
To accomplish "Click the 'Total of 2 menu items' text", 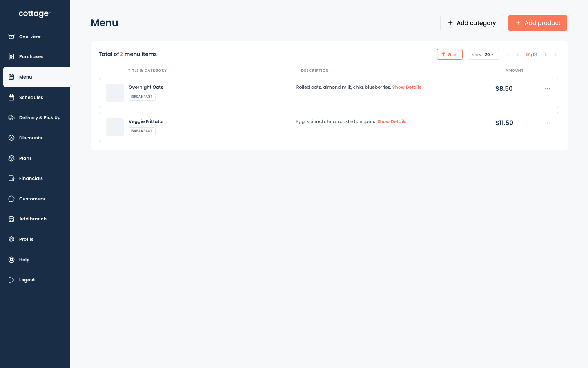I will tap(128, 54).
